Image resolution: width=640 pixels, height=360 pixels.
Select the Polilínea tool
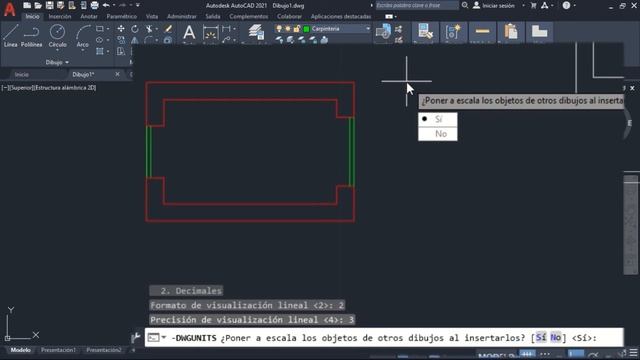(x=31, y=36)
